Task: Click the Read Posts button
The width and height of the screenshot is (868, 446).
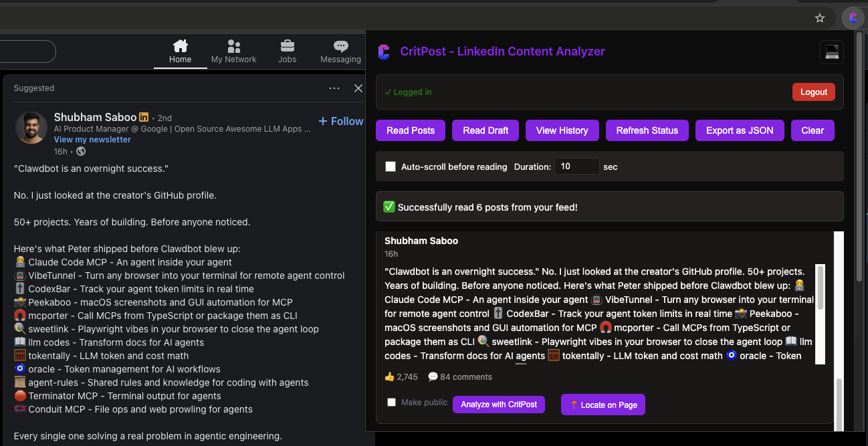Action: [410, 130]
